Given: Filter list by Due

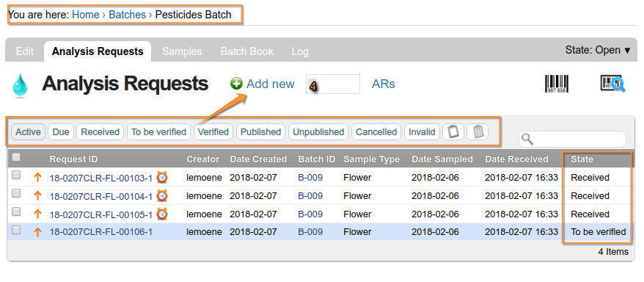Looking at the screenshot, I should point(61,132).
